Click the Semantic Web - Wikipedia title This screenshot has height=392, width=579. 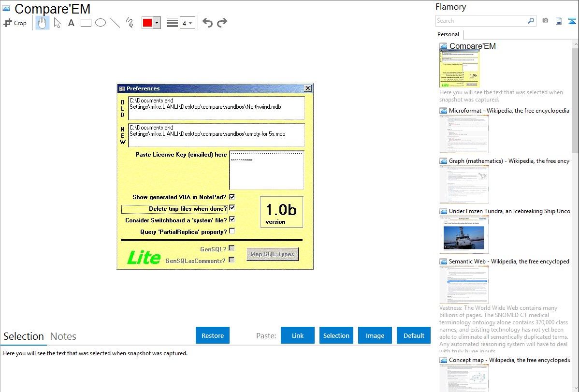[x=509, y=261]
